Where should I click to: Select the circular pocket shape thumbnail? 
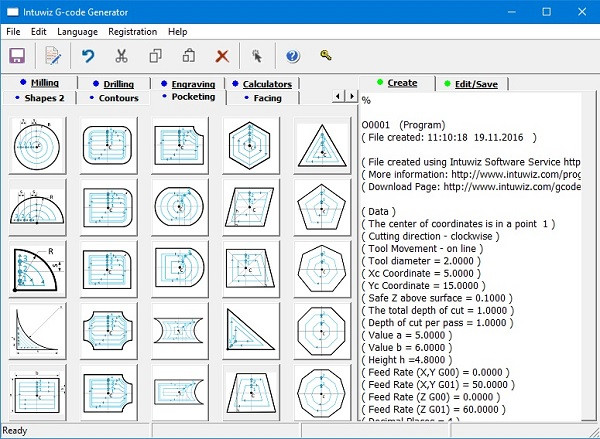pyautogui.click(x=37, y=145)
